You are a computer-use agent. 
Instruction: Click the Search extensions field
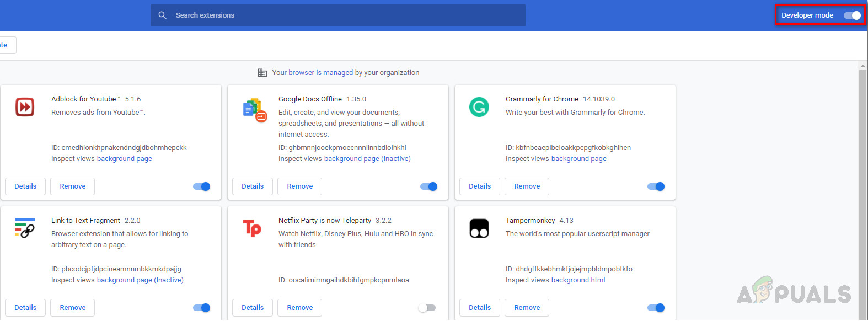click(x=338, y=15)
